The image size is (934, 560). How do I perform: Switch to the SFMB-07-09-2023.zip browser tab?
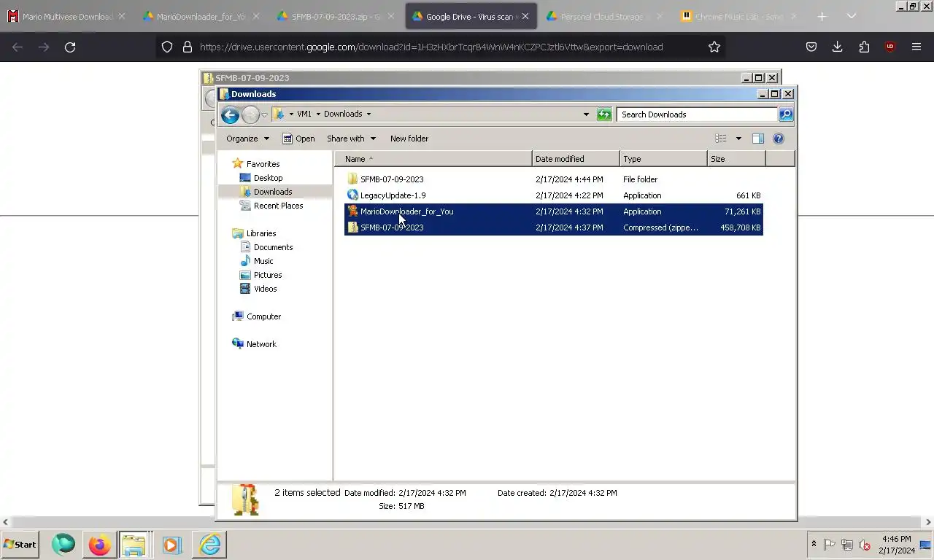click(336, 16)
